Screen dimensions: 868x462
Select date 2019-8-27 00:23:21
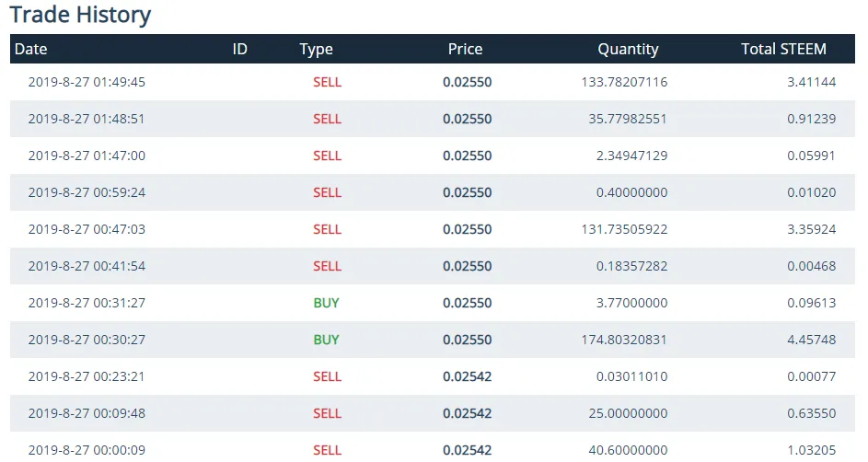point(87,376)
